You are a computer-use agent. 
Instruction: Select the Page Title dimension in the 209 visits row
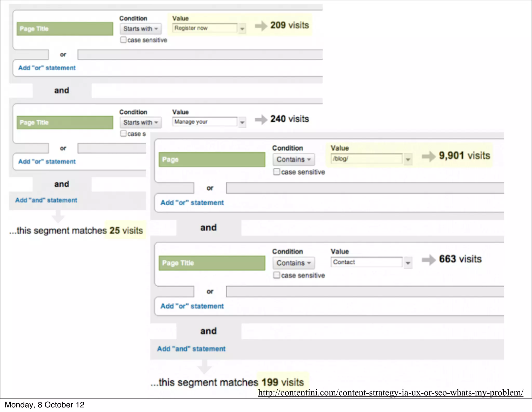tap(65, 29)
